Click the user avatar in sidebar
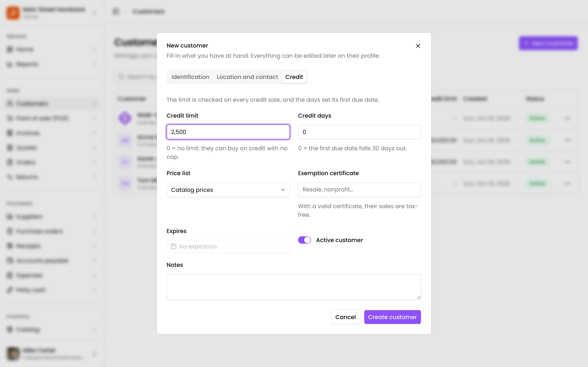The width and height of the screenshot is (588, 367). [13, 353]
